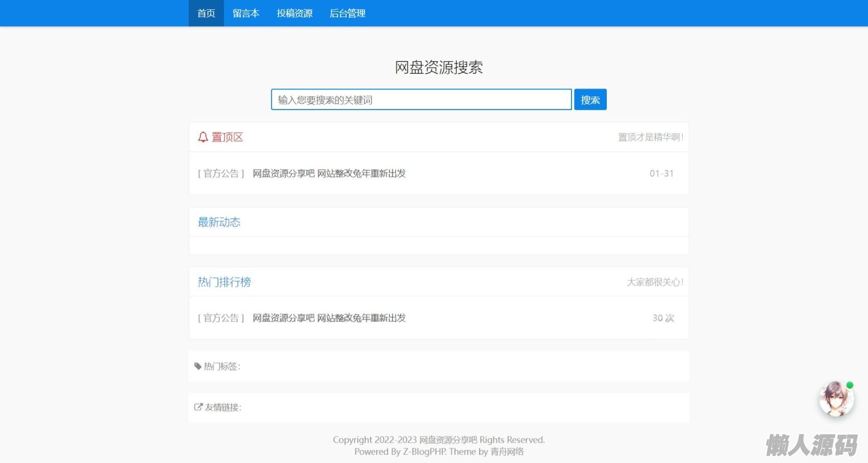Open the announcement in 热门排行榜
The width and height of the screenshot is (868, 463).
329,318
